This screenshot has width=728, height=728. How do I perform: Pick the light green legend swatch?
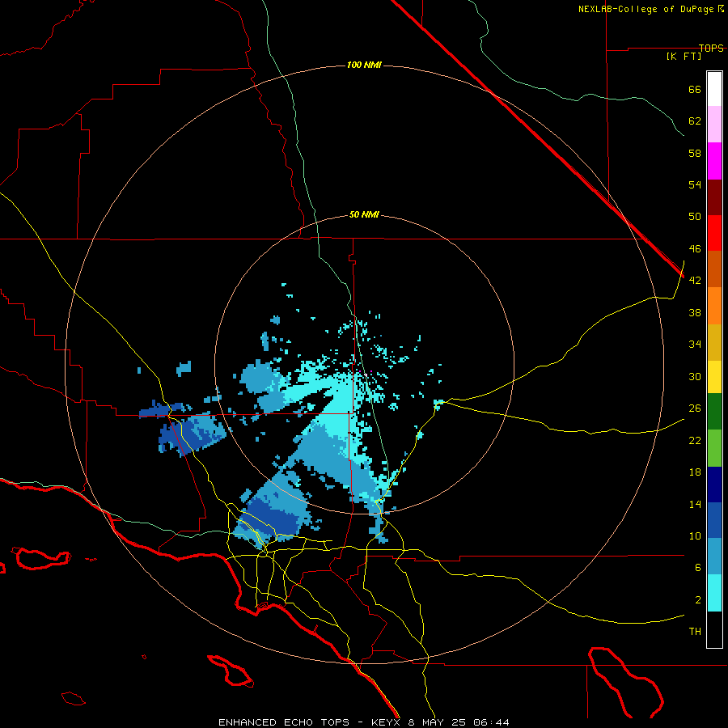click(714, 447)
